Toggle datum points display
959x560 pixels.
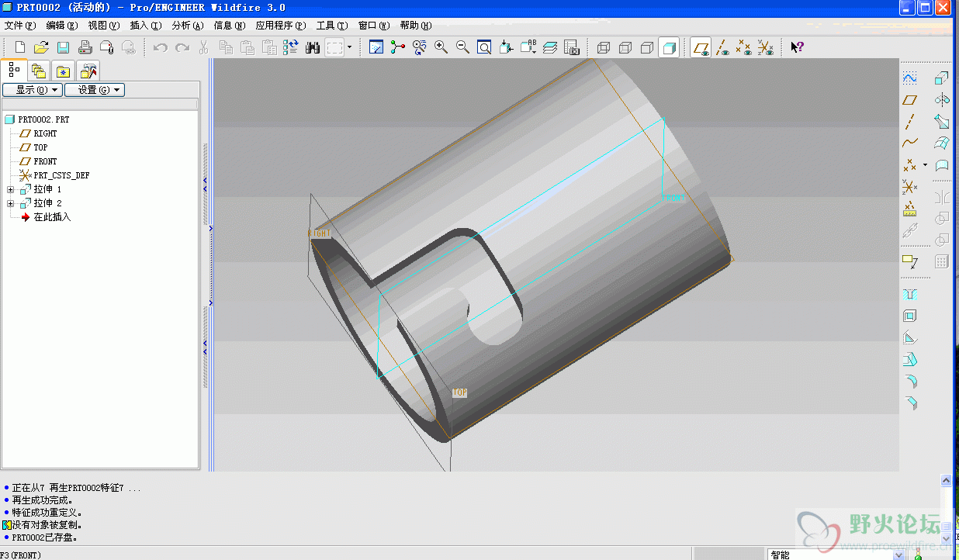coord(744,48)
